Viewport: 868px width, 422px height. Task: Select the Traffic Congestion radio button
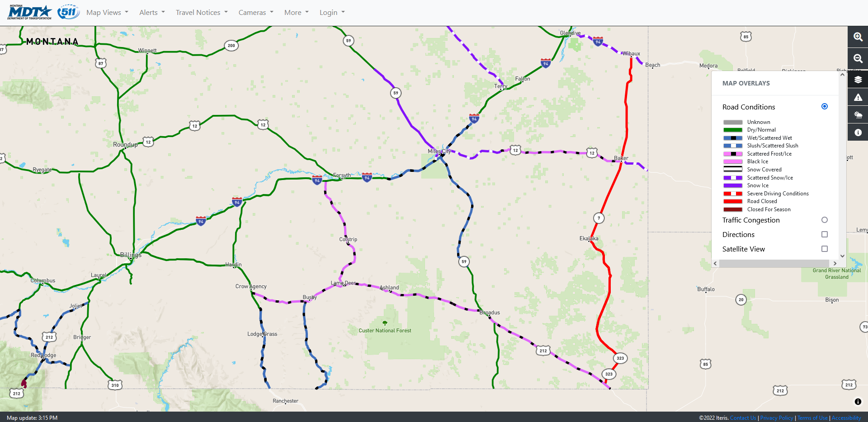(824, 220)
